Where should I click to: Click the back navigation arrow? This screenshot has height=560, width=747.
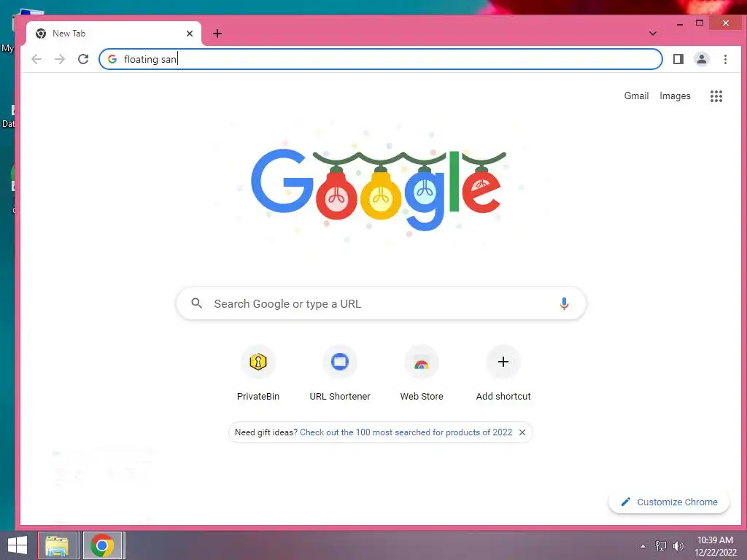(36, 59)
